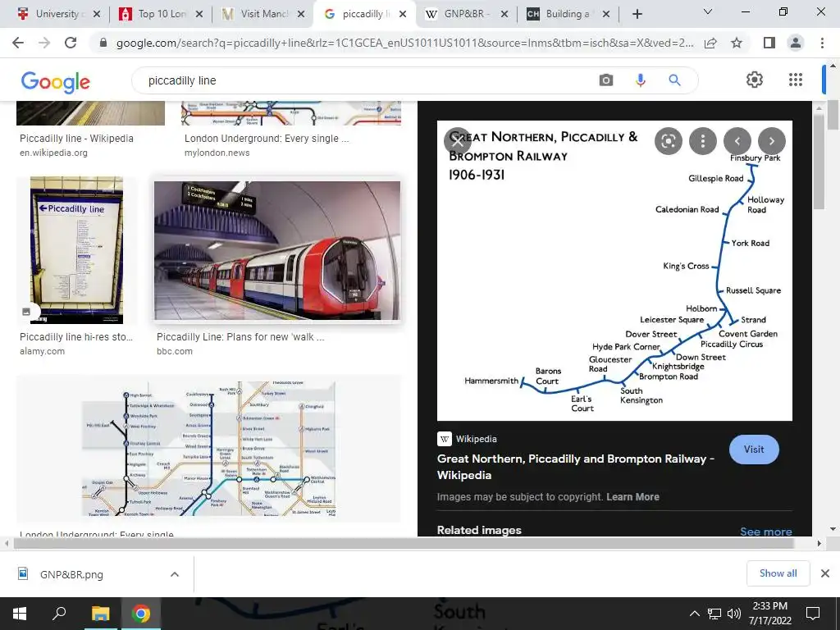Viewport: 840px width, 630px height.
Task: Open the volume control in system tray
Action: (734, 614)
